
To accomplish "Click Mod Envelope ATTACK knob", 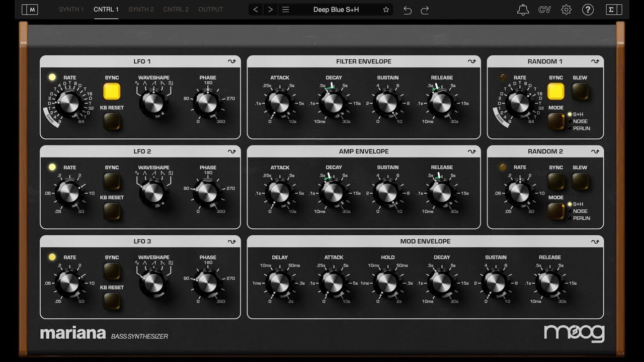I will 334,283.
